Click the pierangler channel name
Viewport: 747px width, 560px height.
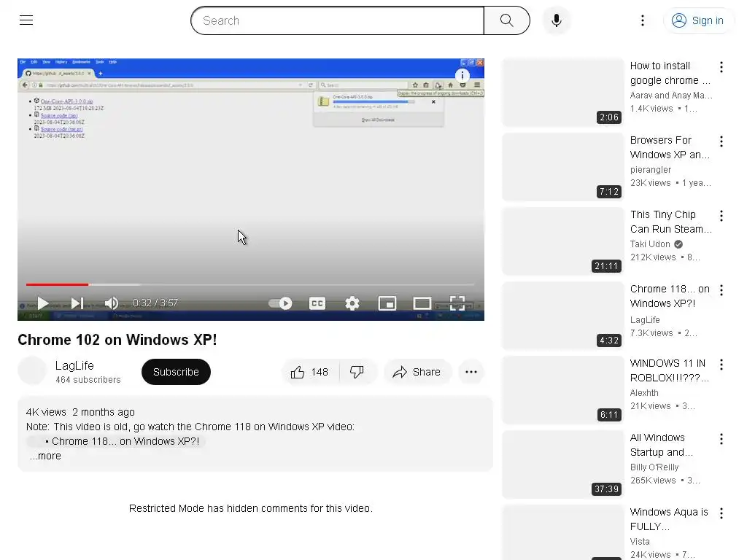click(x=650, y=170)
